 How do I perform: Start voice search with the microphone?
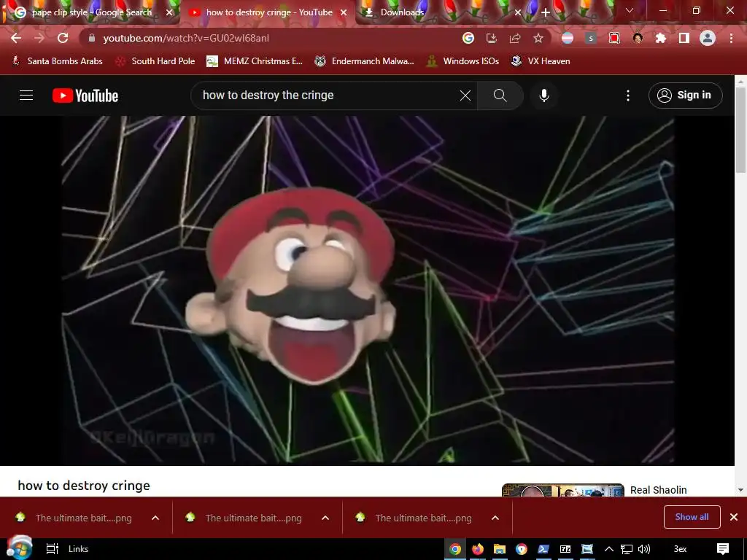(x=544, y=96)
